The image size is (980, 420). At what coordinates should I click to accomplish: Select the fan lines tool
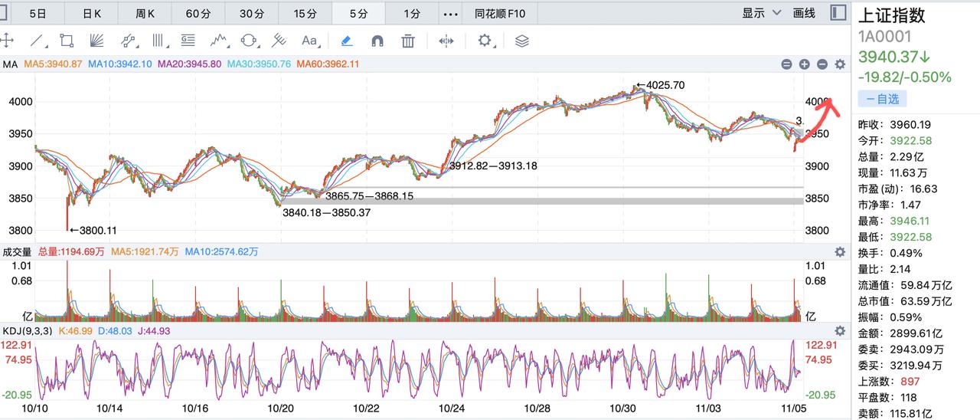point(97,41)
